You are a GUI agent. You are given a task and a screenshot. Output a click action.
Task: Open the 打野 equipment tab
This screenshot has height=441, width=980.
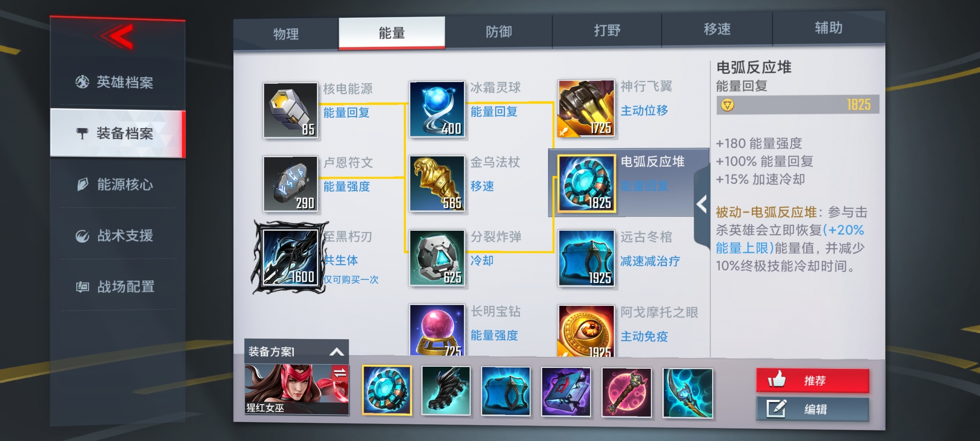tap(607, 30)
